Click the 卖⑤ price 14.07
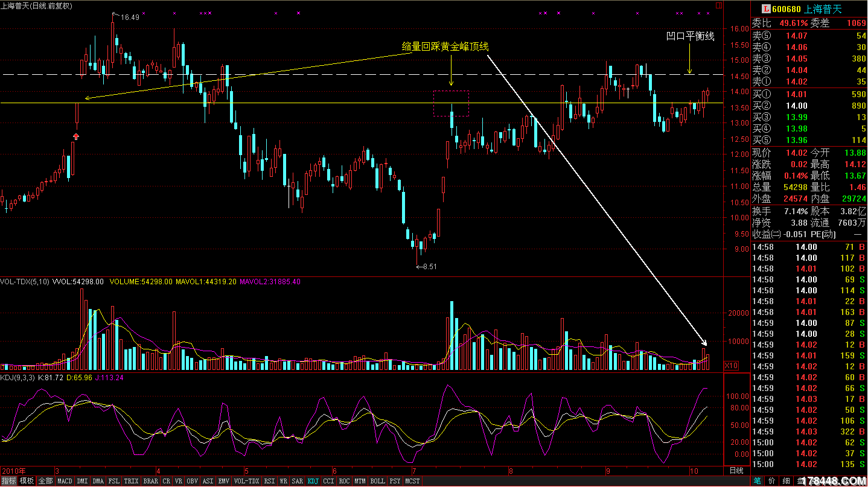This screenshot has height=487, width=868. click(x=796, y=36)
